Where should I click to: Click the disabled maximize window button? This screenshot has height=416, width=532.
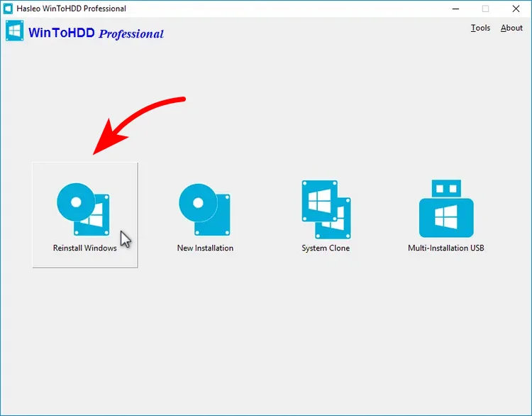[485, 9]
